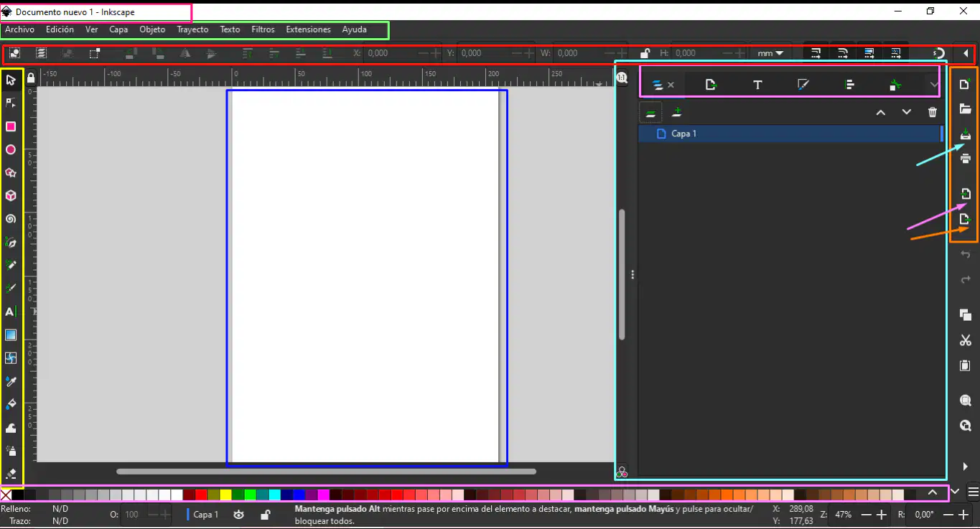Toggle moving gradients with objects
This screenshot has height=529, width=980.
[869, 53]
